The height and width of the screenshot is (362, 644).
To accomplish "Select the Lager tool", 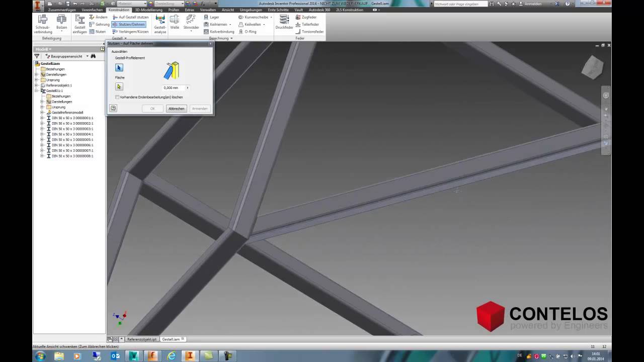I will pos(211,17).
